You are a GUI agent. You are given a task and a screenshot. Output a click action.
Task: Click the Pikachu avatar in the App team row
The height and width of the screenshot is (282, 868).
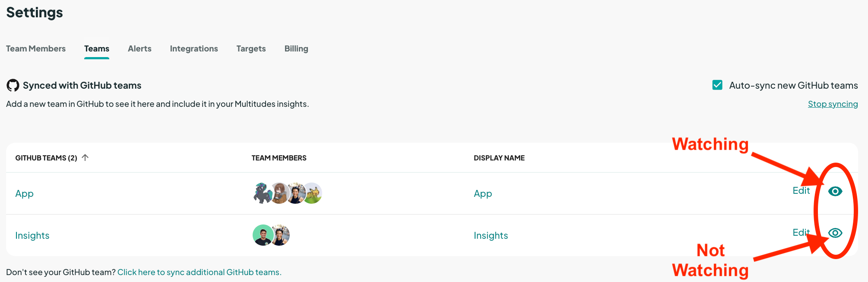pyautogui.click(x=313, y=193)
